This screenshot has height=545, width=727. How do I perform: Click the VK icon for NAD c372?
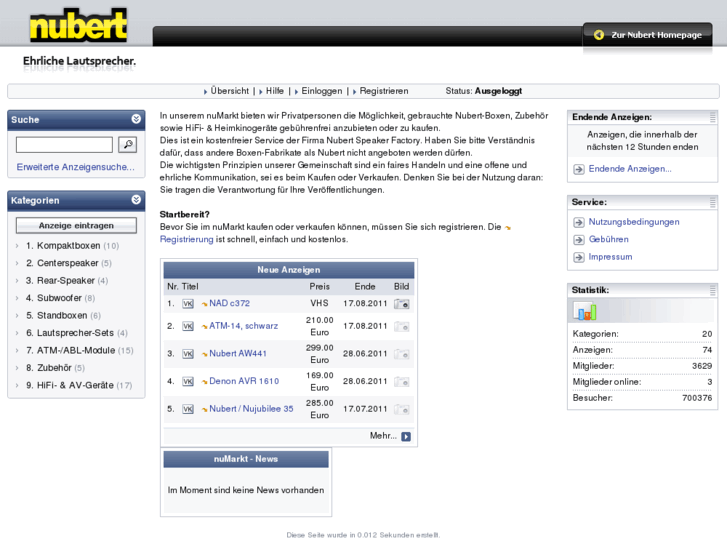click(x=188, y=304)
